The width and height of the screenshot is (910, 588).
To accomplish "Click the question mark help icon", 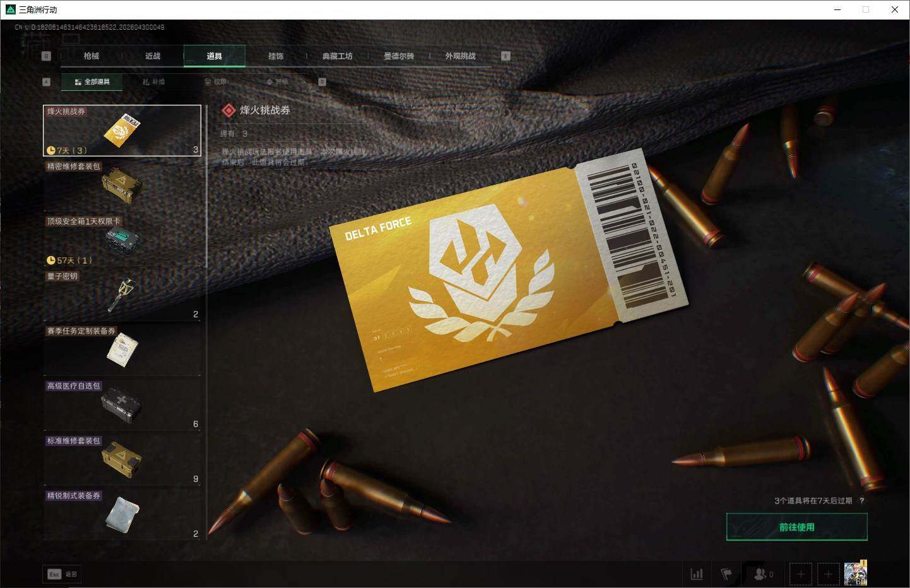I will point(862,501).
